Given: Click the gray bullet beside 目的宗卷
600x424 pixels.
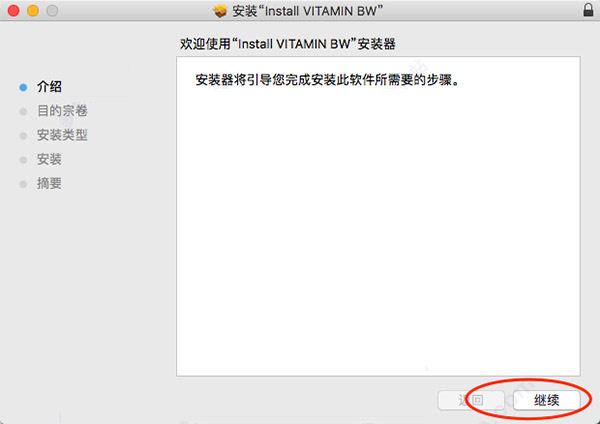Looking at the screenshot, I should point(23,111).
